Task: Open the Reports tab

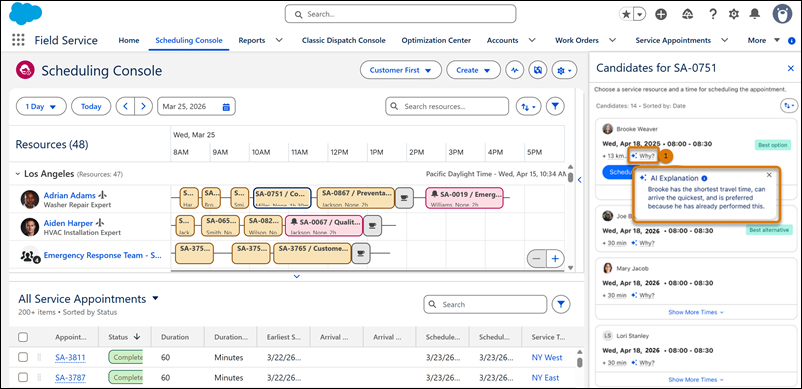Action: 252,40
